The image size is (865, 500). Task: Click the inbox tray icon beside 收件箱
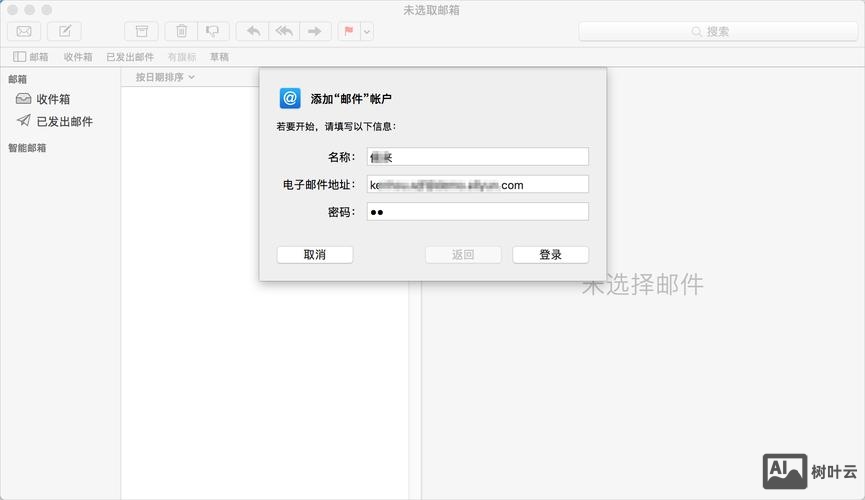pos(23,99)
